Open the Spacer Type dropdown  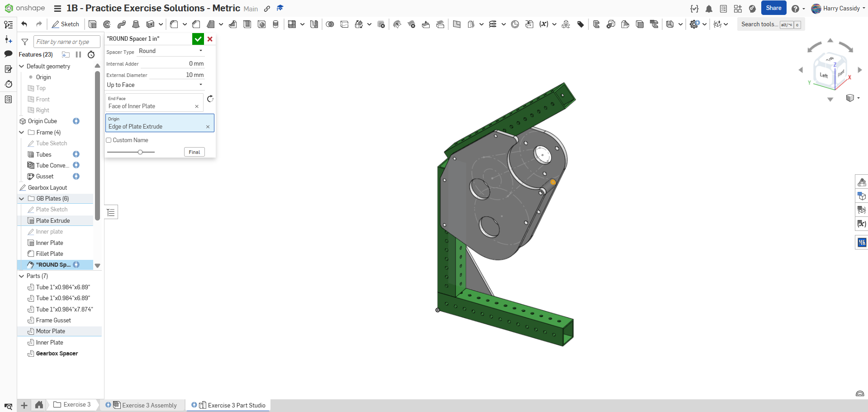(171, 51)
